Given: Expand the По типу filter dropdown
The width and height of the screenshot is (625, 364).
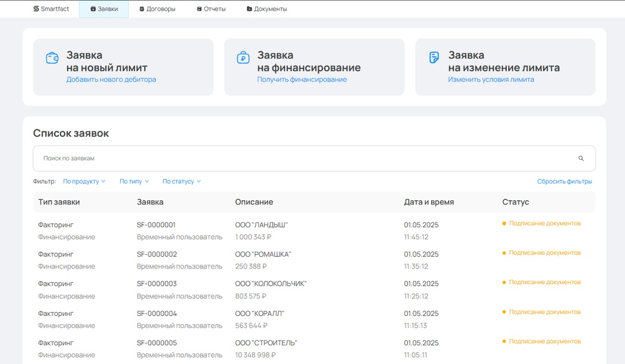Looking at the screenshot, I should [x=132, y=181].
